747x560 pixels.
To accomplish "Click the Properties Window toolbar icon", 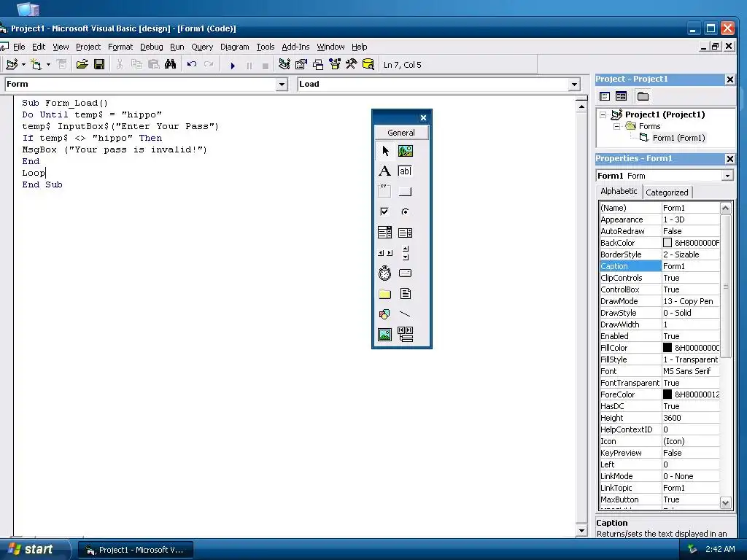I will pyautogui.click(x=301, y=64).
